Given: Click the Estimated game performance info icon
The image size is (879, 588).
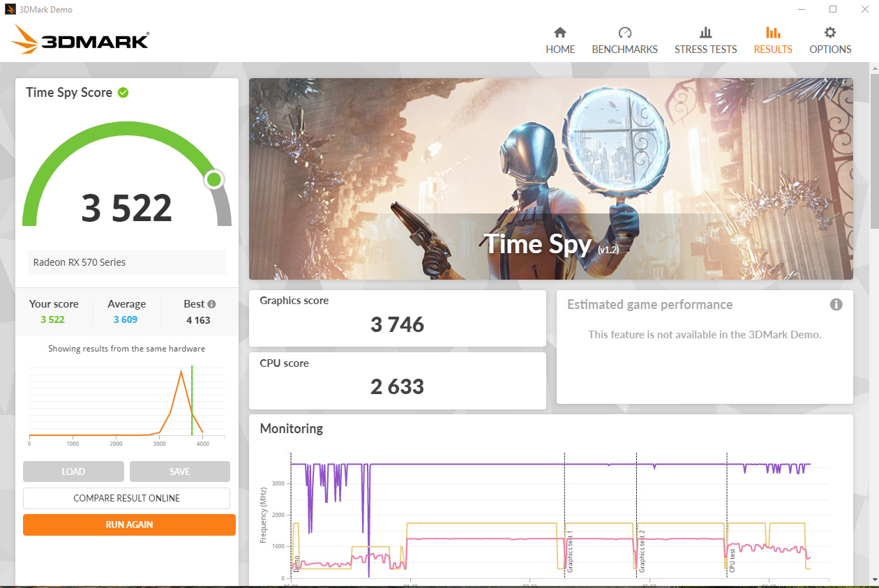Looking at the screenshot, I should [836, 305].
